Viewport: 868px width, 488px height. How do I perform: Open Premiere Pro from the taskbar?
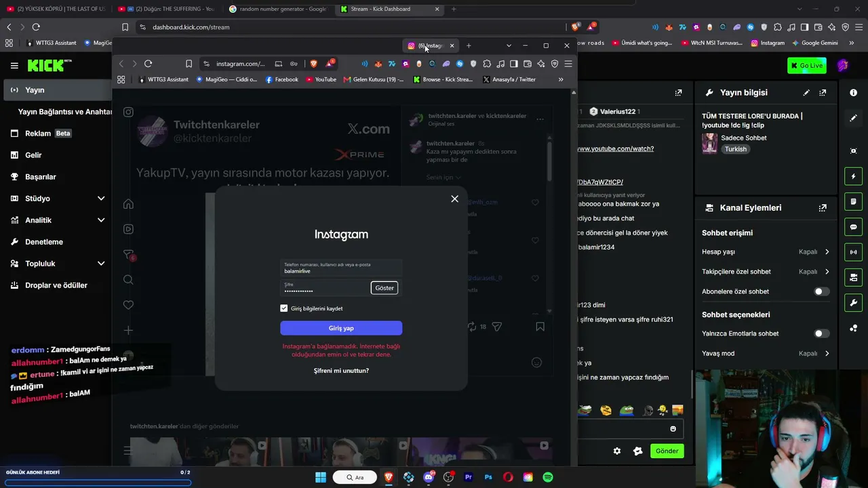[468, 477]
